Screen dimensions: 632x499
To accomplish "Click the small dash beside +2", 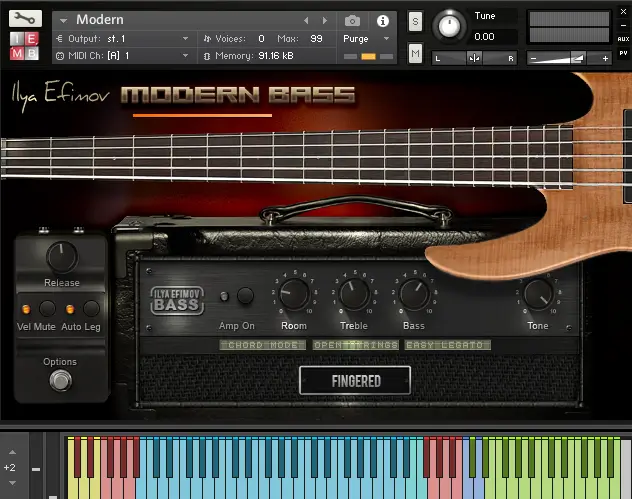I will [36, 469].
